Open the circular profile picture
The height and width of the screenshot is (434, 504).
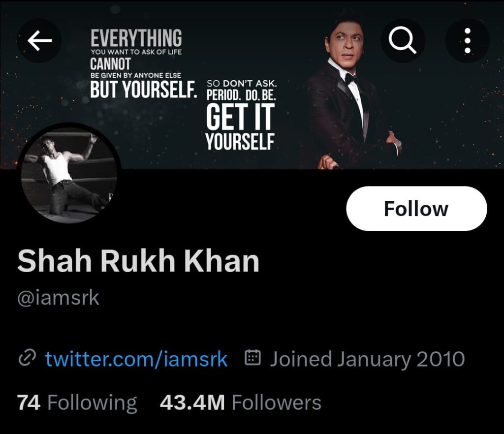click(68, 173)
